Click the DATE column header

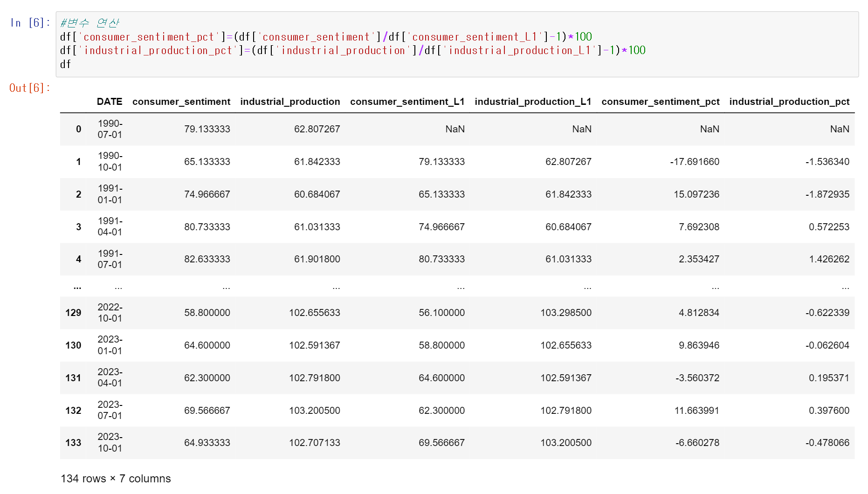[x=110, y=102]
